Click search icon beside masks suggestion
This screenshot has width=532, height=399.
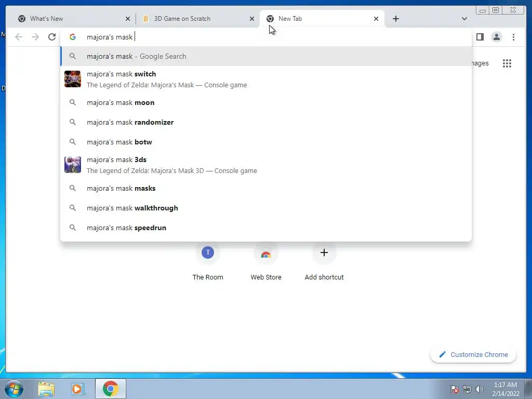pos(73,188)
